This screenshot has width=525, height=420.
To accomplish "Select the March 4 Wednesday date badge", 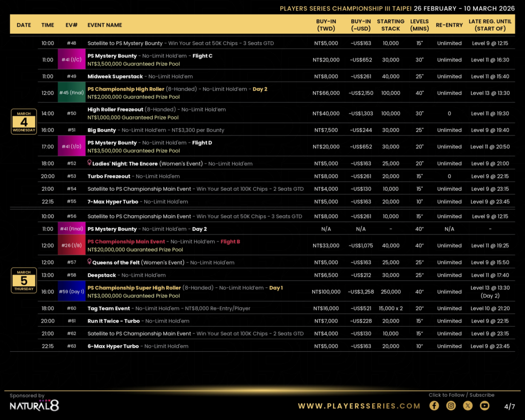I will [x=24, y=122].
